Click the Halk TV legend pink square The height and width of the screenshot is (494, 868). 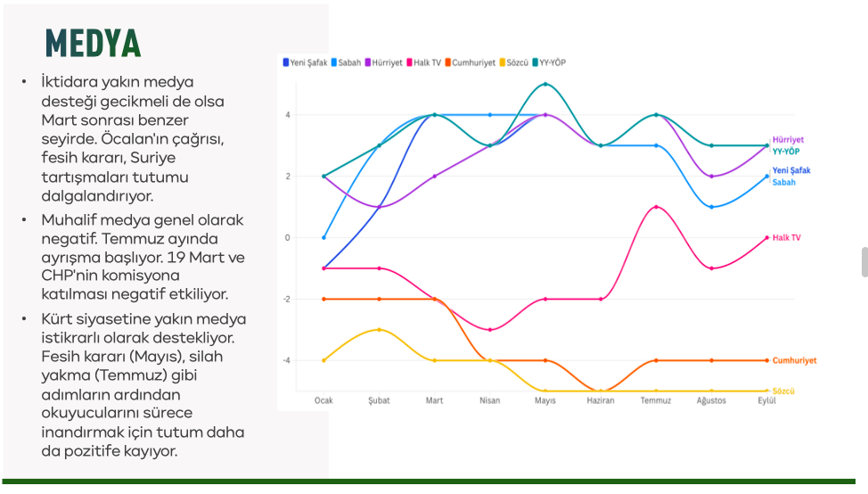click(x=409, y=62)
